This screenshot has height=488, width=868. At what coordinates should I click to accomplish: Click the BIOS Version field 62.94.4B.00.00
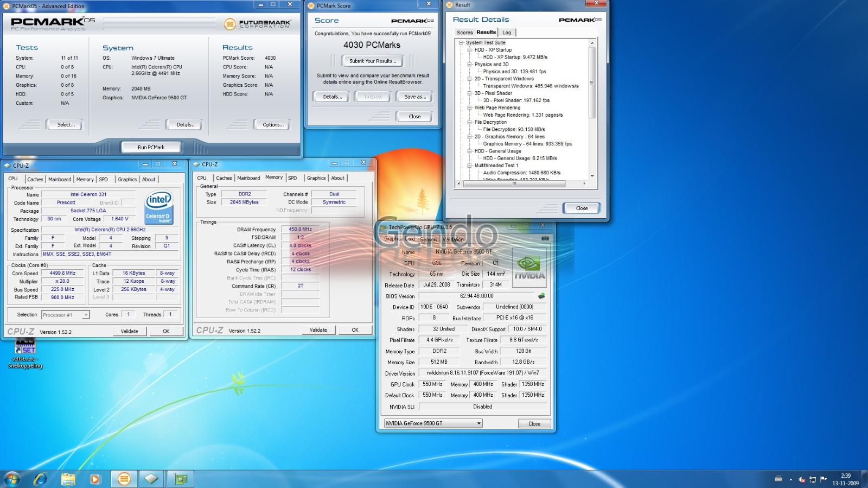pos(476,296)
